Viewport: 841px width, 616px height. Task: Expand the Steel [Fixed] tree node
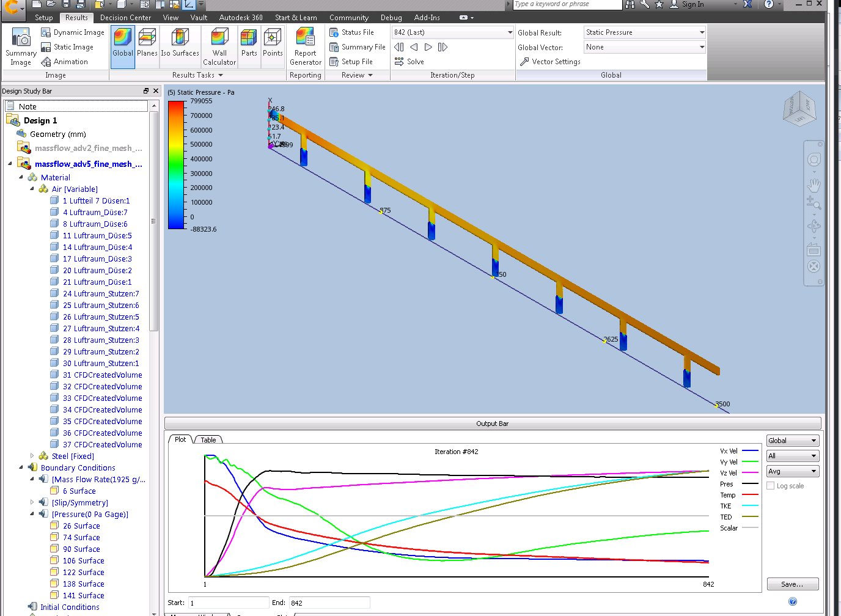32,456
